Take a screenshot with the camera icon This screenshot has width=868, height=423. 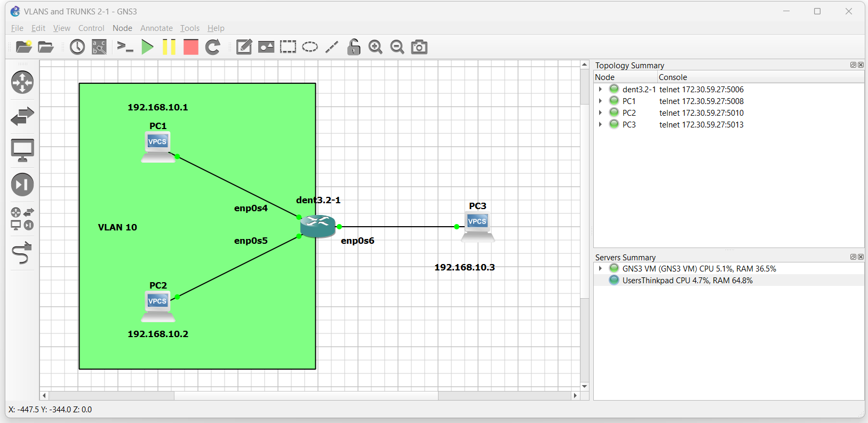point(419,47)
